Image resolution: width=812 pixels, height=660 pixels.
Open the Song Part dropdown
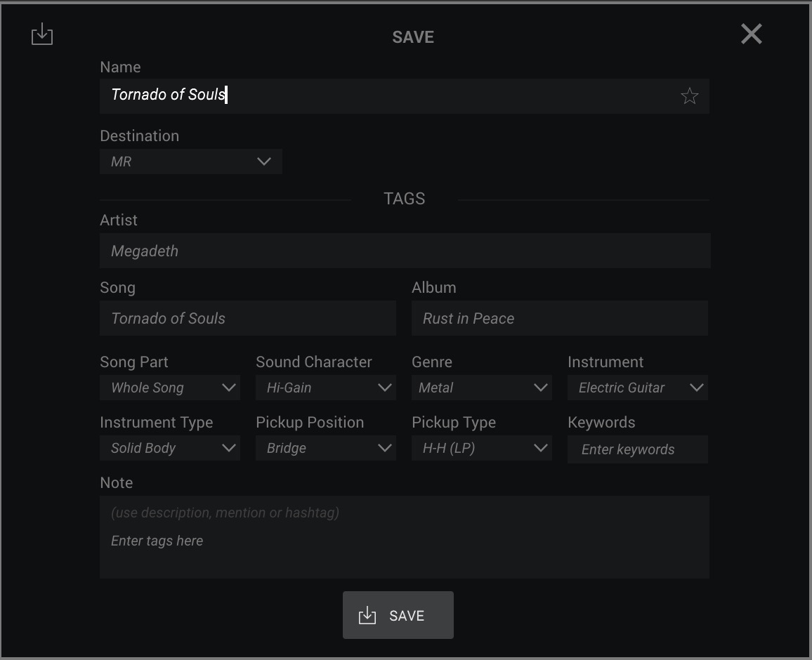coord(170,388)
